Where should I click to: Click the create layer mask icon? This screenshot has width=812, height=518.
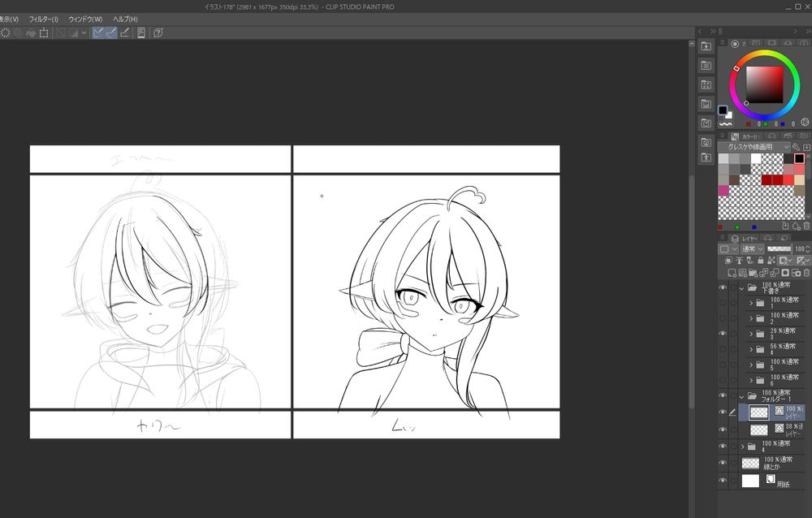785,273
